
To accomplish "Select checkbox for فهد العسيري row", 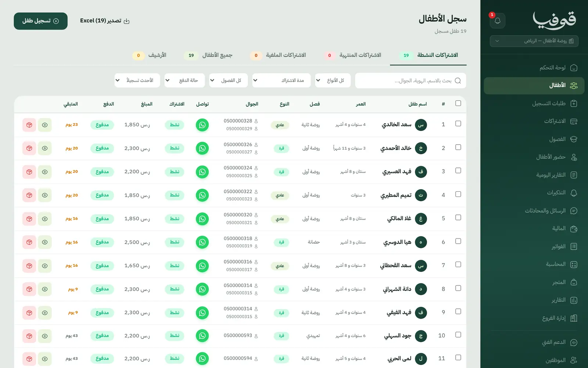I will (x=458, y=171).
